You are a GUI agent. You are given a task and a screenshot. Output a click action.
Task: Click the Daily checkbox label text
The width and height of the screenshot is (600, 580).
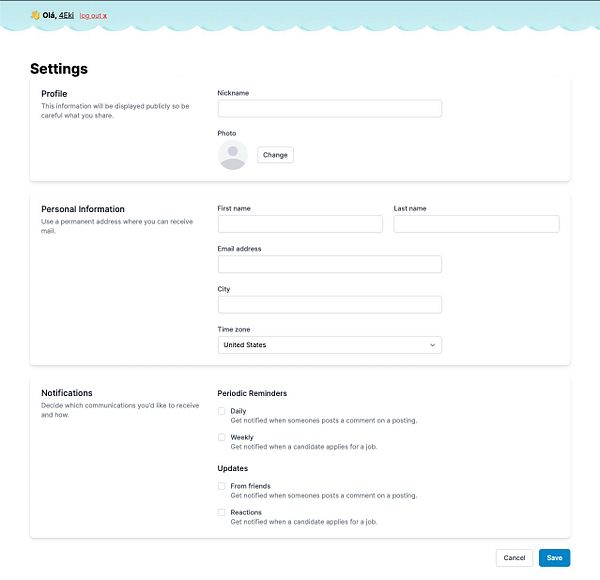point(238,411)
